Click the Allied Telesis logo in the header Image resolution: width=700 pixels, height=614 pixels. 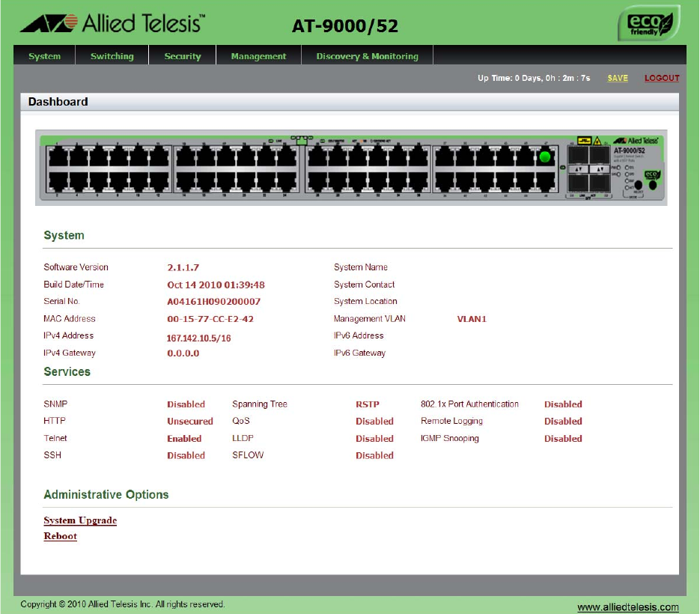point(112,23)
